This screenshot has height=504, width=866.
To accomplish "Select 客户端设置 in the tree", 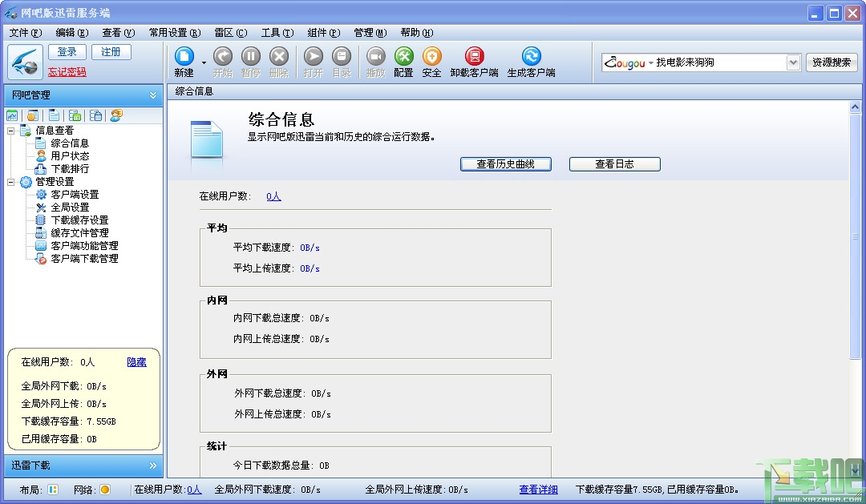I will 75,195.
